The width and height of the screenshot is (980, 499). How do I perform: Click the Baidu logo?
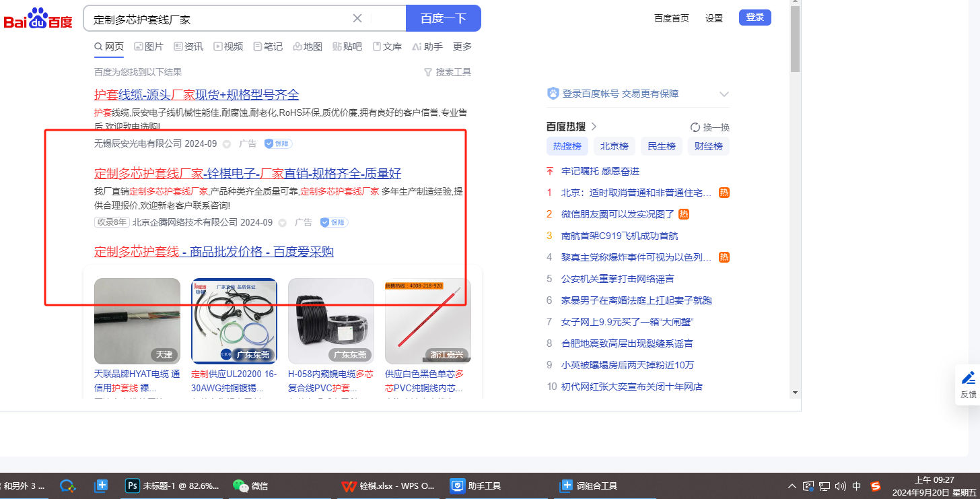(38, 19)
